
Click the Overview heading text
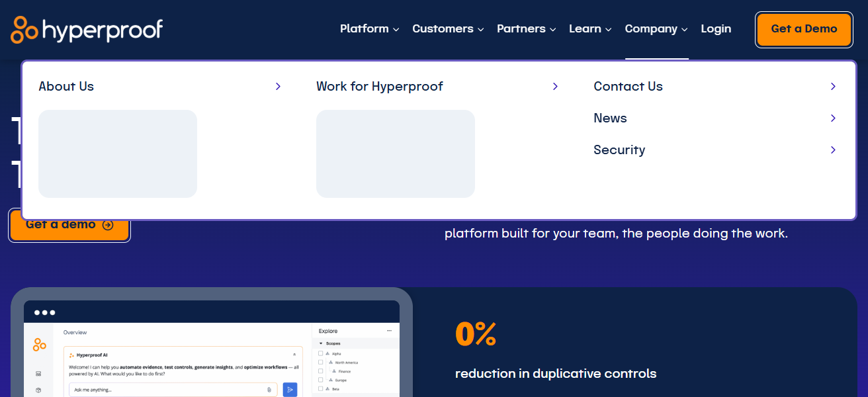pyautogui.click(x=75, y=332)
